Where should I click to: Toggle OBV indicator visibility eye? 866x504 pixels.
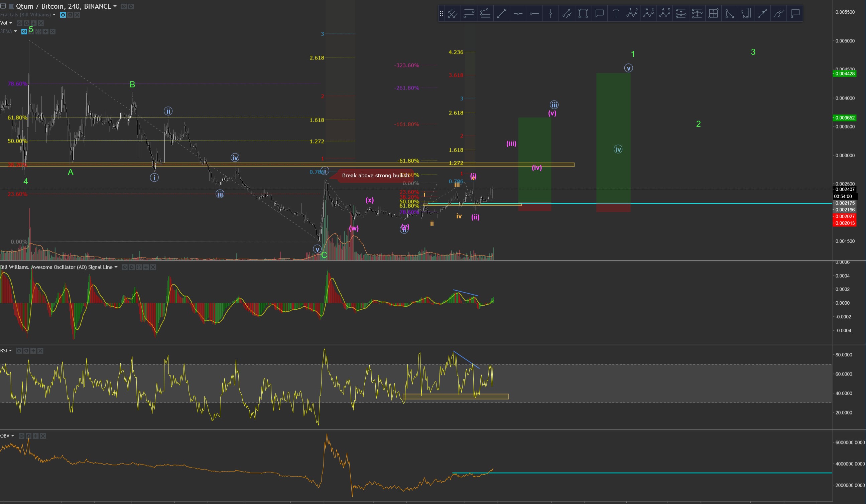pos(21,436)
